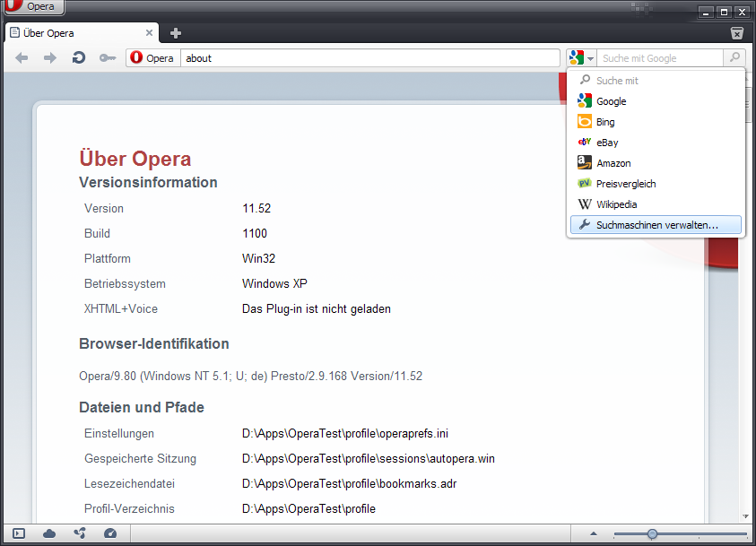The width and height of the screenshot is (756, 546).
Task: Maximize the Opera window
Action: coord(724,13)
